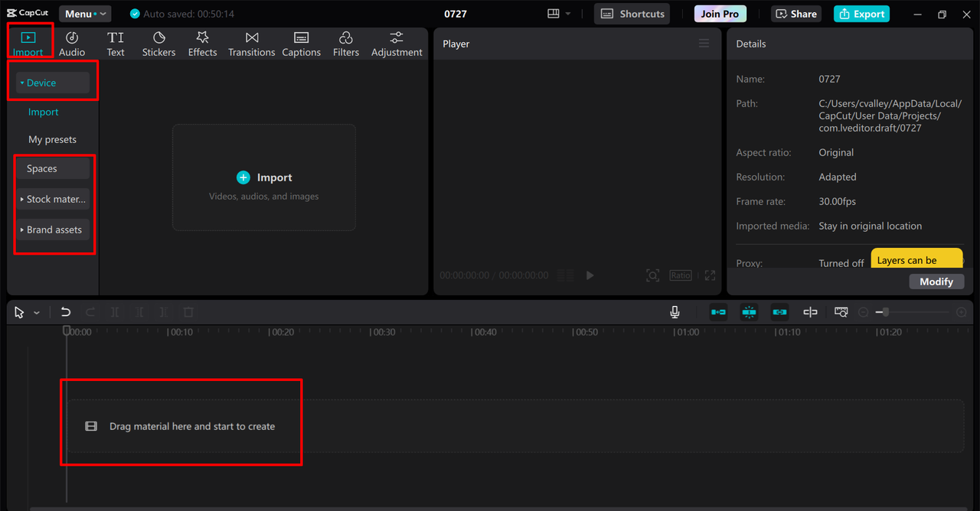Select Import under Device in sidebar

44,112
